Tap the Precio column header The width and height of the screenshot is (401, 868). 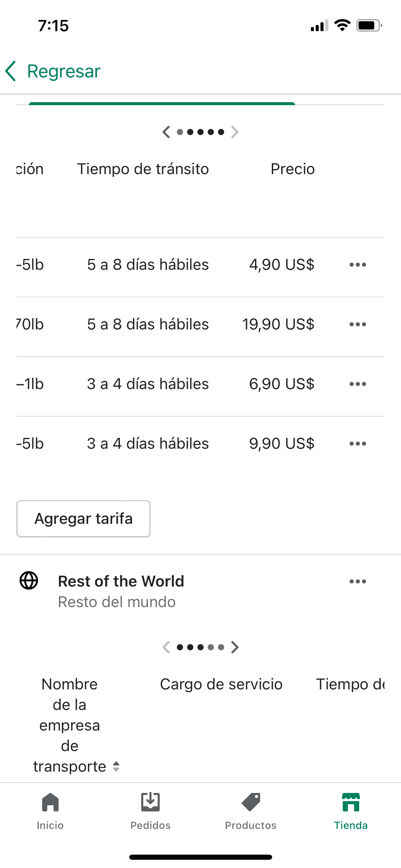click(x=292, y=169)
